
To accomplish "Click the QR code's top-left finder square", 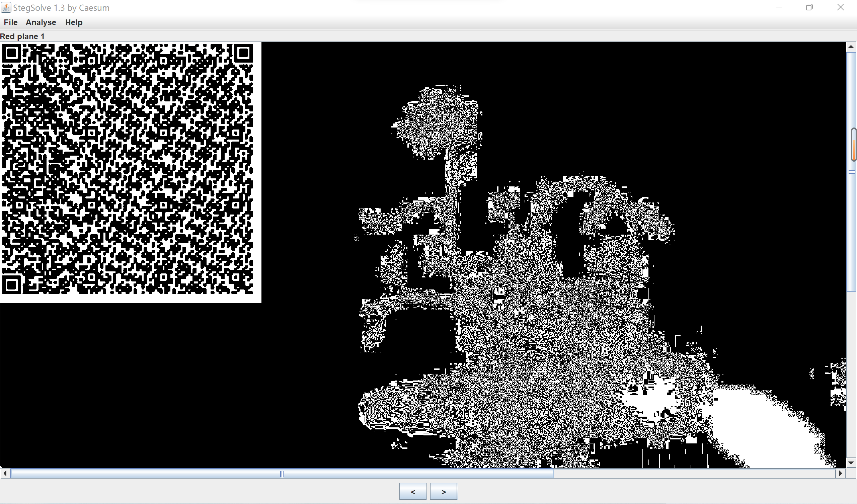I will pos(12,54).
